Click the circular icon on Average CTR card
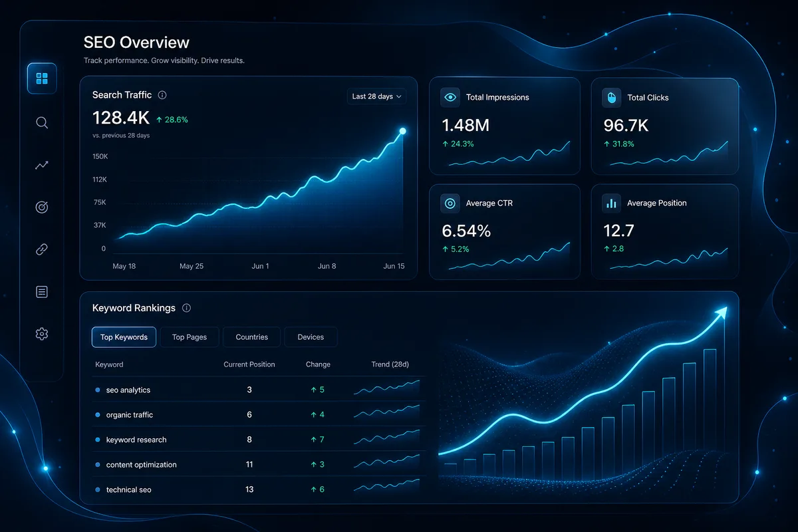Image resolution: width=798 pixels, height=532 pixels. pyautogui.click(x=450, y=203)
